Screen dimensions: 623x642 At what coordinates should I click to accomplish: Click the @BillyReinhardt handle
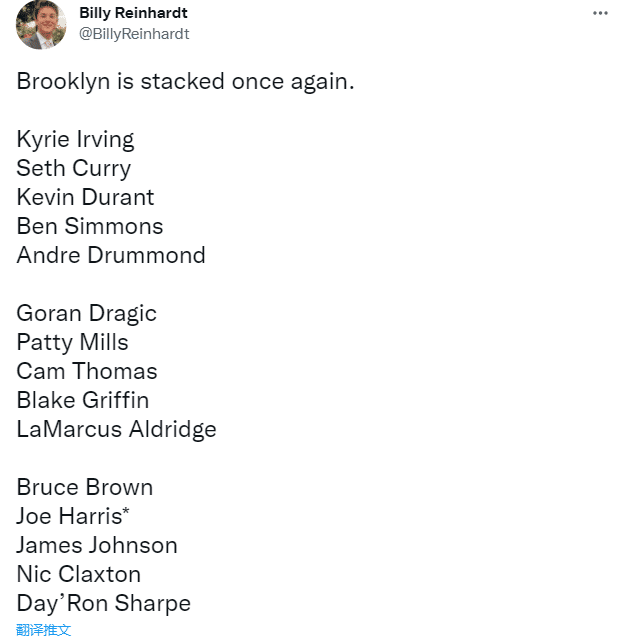coord(134,34)
